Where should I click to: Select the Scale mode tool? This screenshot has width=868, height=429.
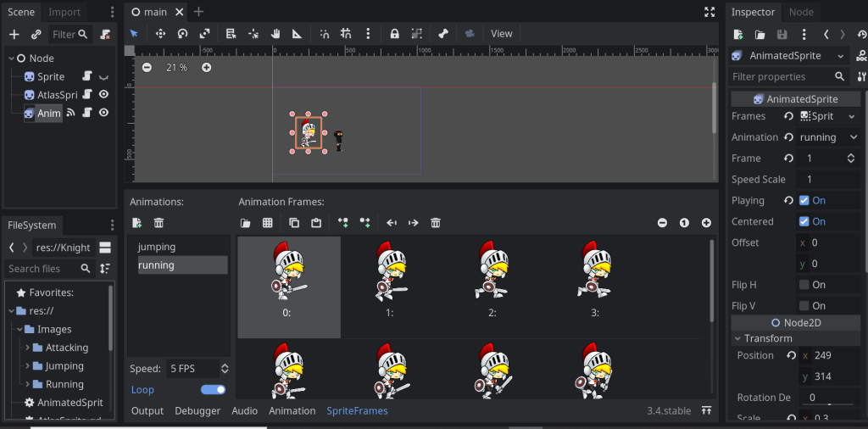click(204, 34)
